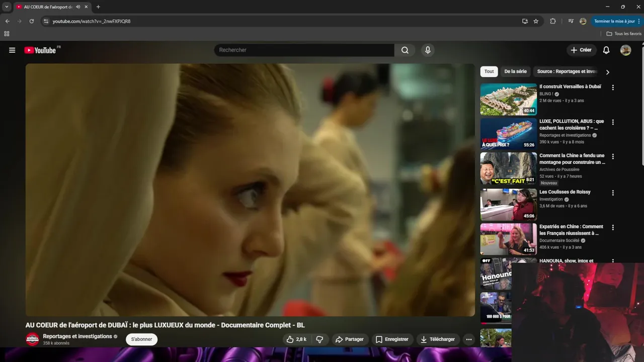Select the De la série filter chip
644x362 pixels.
(516, 71)
